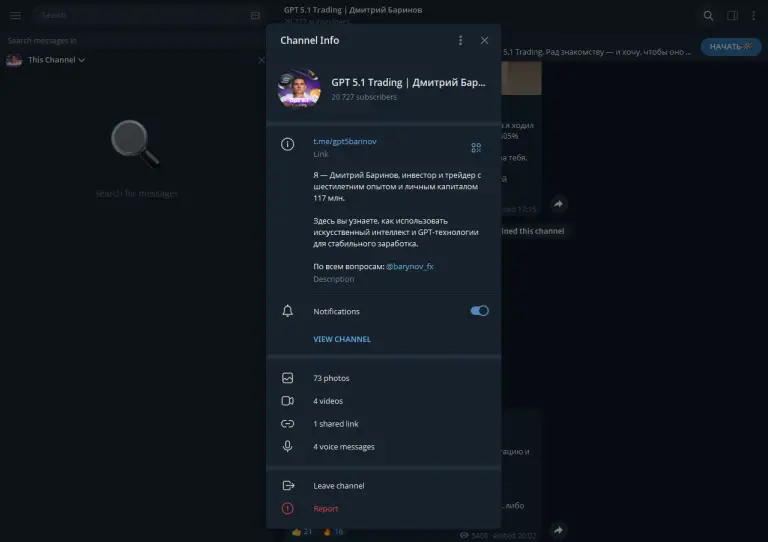Click the pinned message text at top
The width and height of the screenshot is (768, 542).
tap(597, 52)
